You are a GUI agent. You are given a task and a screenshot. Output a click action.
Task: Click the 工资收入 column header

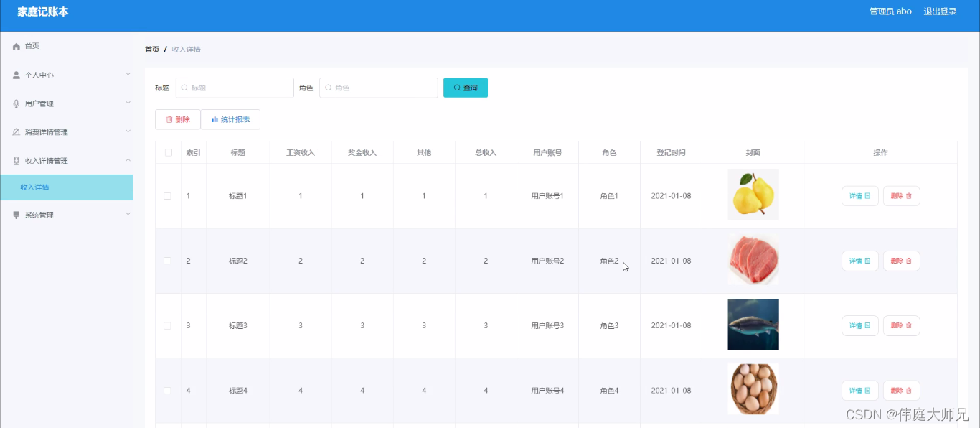tap(301, 153)
